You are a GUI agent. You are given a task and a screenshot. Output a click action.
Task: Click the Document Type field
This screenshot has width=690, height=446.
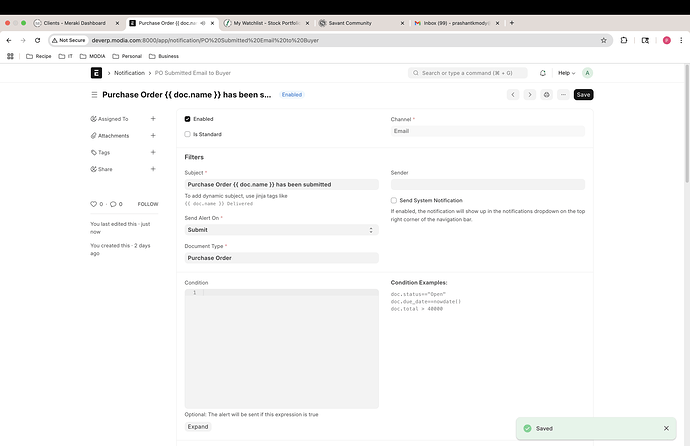pyautogui.click(x=282, y=258)
